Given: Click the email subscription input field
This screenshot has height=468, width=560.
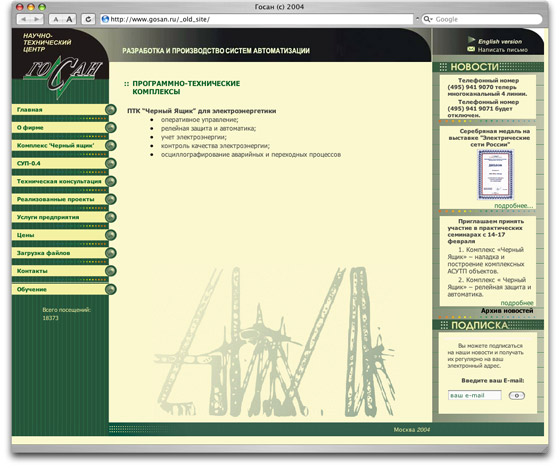Looking at the screenshot, I should point(475,395).
